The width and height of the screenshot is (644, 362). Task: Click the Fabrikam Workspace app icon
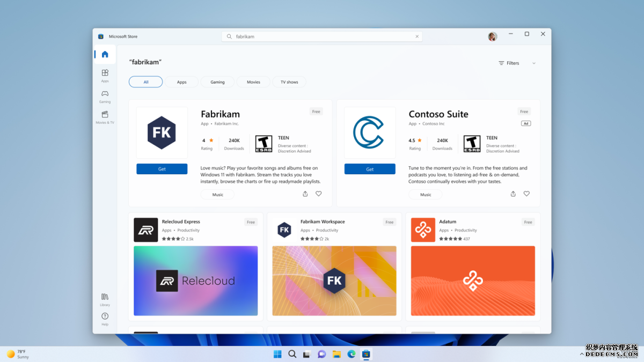tap(284, 230)
